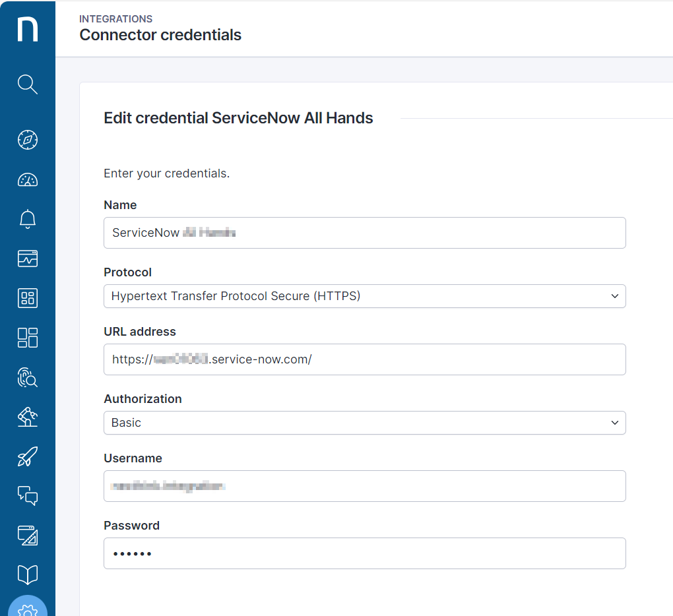Click the rocket icon in sidebar

coord(28,456)
